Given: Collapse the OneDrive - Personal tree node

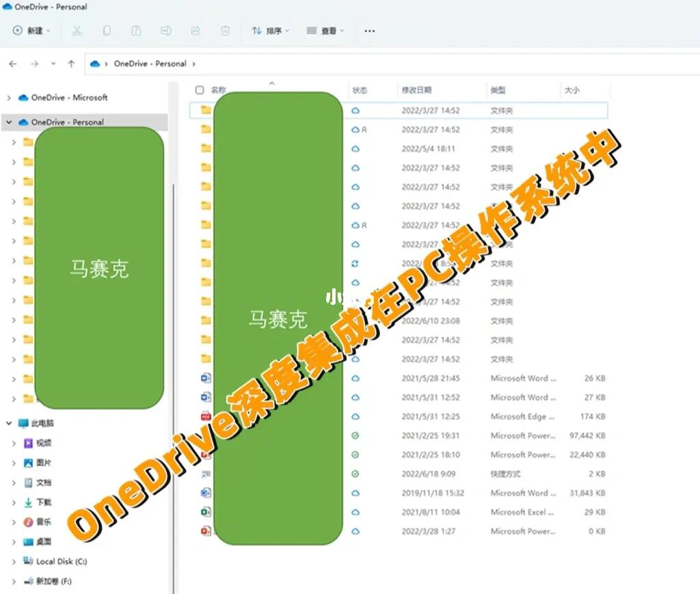Looking at the screenshot, I should point(9,122).
